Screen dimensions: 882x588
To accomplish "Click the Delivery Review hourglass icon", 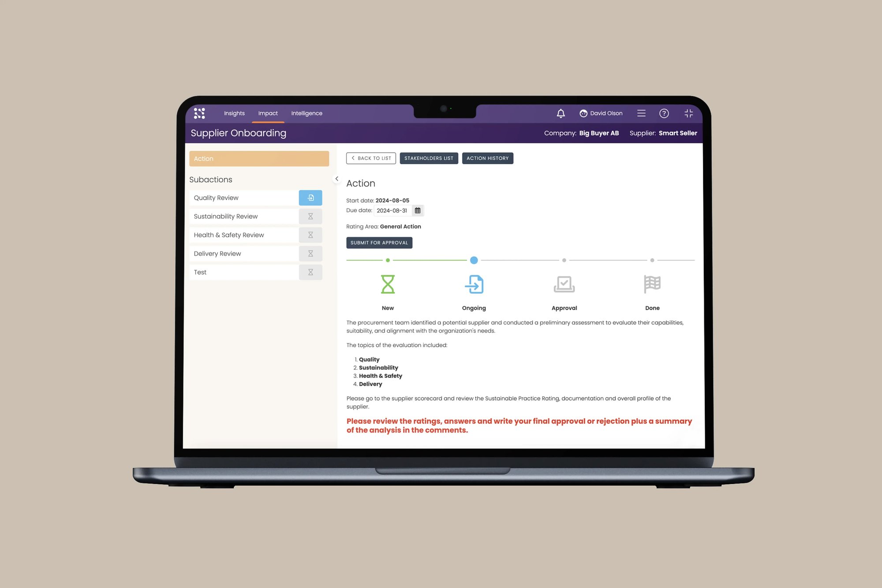I will pos(311,253).
